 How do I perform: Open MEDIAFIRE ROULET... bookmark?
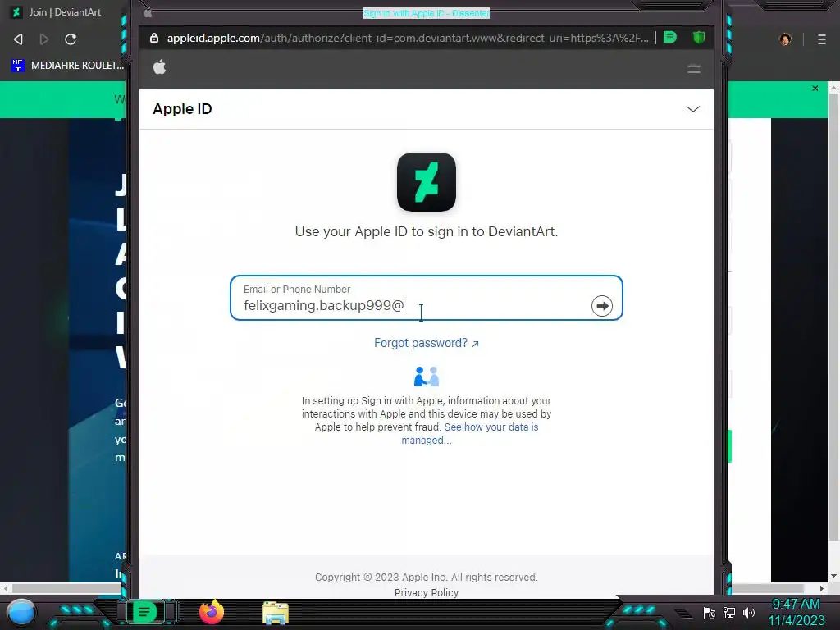tap(67, 66)
